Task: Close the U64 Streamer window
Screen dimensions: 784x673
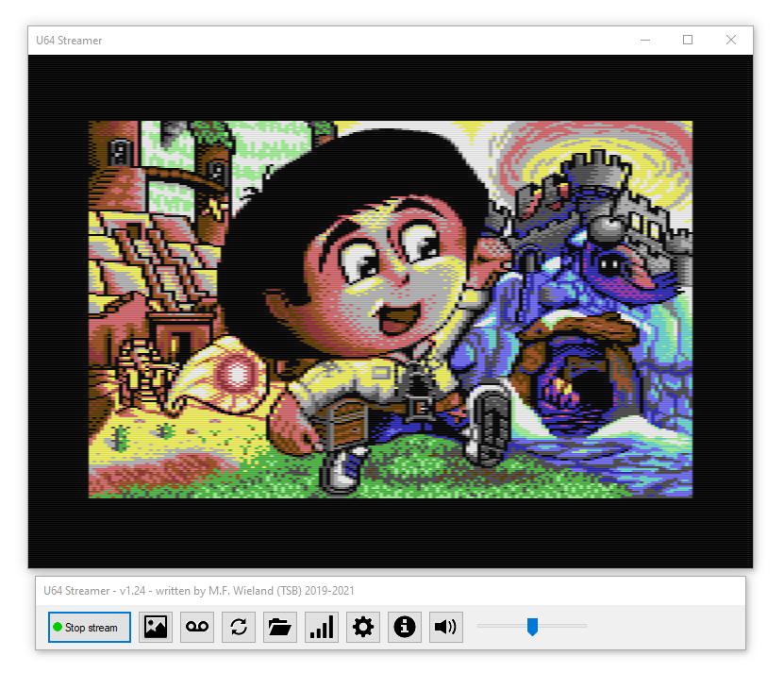Action: point(731,40)
